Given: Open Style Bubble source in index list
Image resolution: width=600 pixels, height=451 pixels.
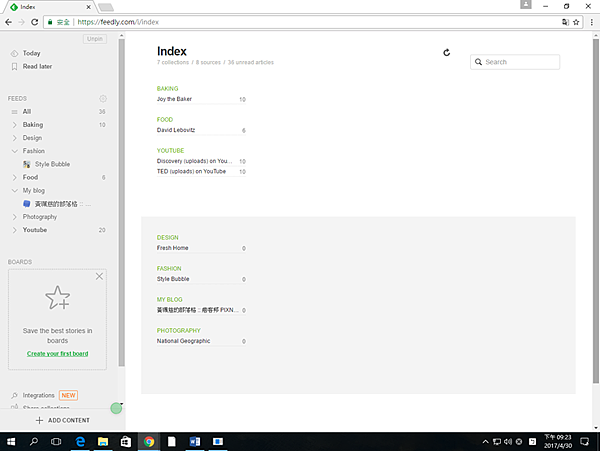Looking at the screenshot, I should click(201, 279).
